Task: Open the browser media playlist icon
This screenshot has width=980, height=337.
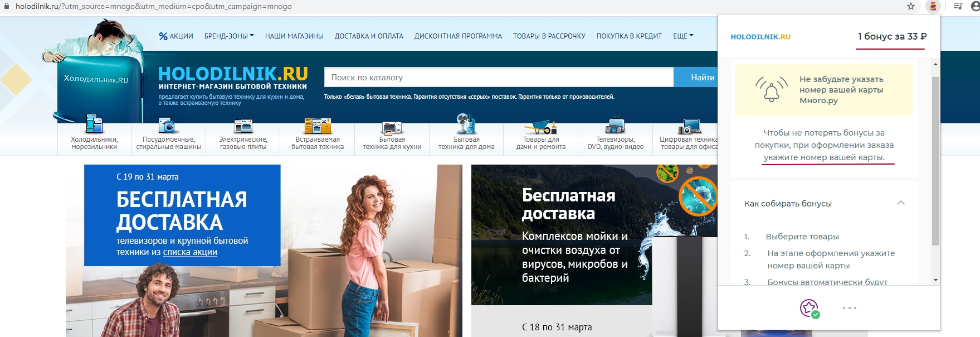Action: coord(958,7)
